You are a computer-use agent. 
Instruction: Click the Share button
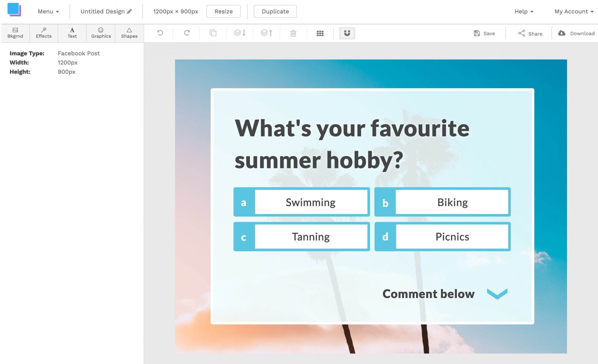(530, 33)
